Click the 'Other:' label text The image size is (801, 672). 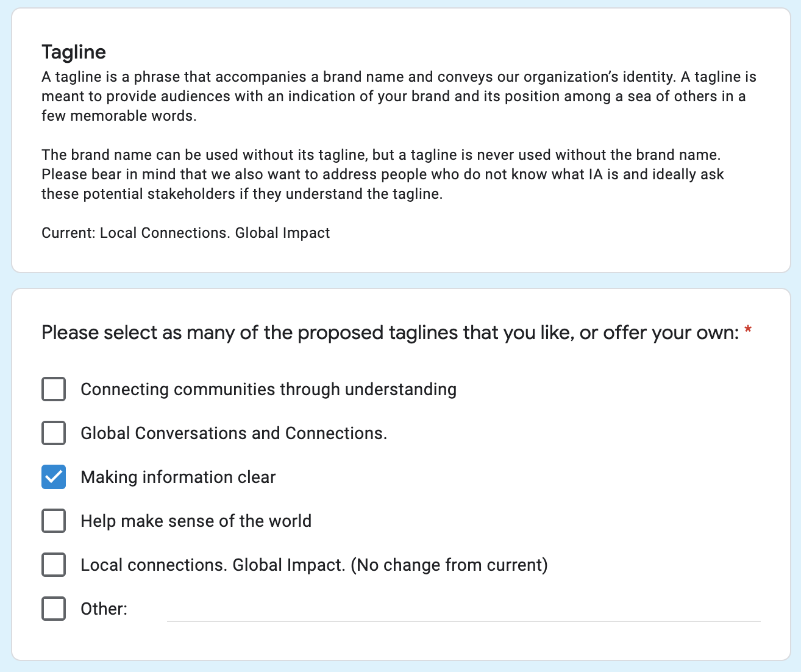pyautogui.click(x=104, y=609)
